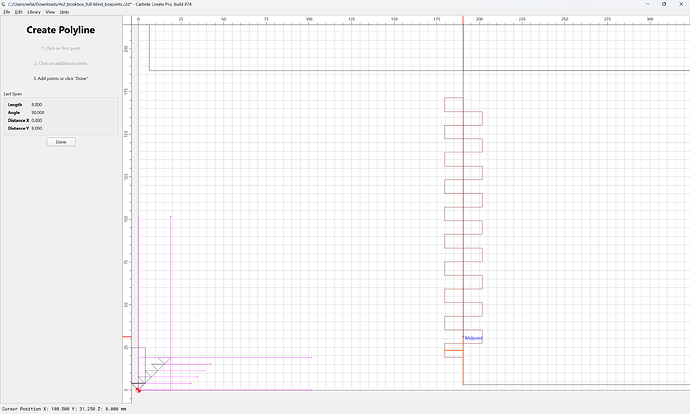Click the Done button to finish polyline
Viewport: 690px width, 414px height.
click(61, 142)
